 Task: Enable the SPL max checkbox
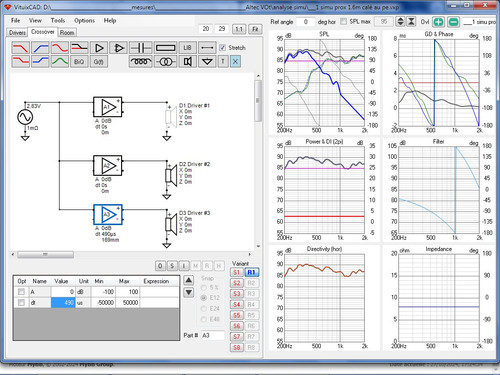coord(343,21)
